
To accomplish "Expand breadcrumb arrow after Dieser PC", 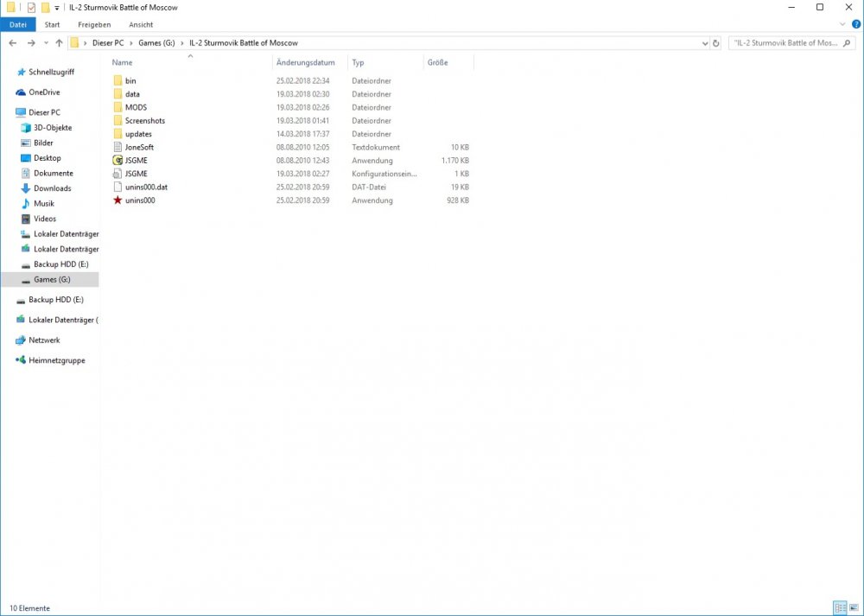I will (131, 43).
